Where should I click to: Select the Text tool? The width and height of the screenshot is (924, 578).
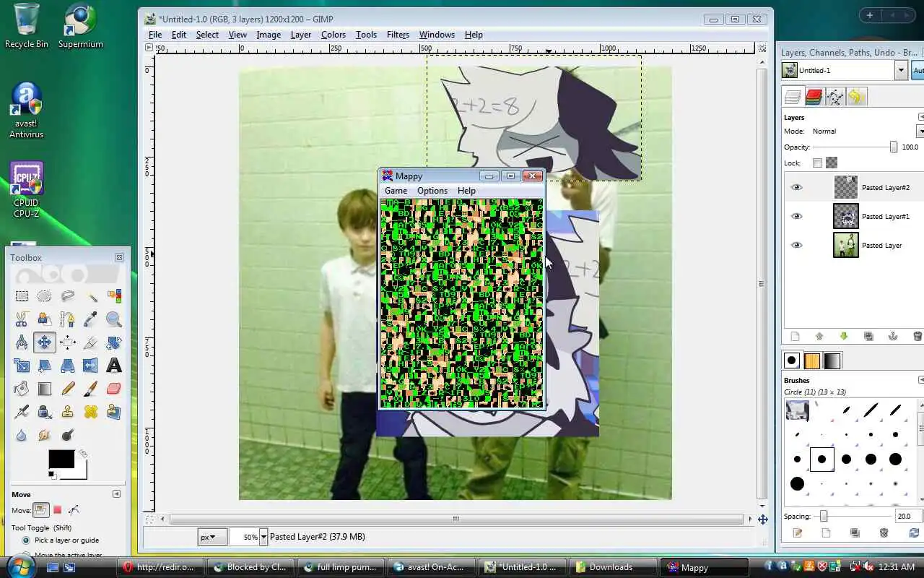pyautogui.click(x=114, y=366)
